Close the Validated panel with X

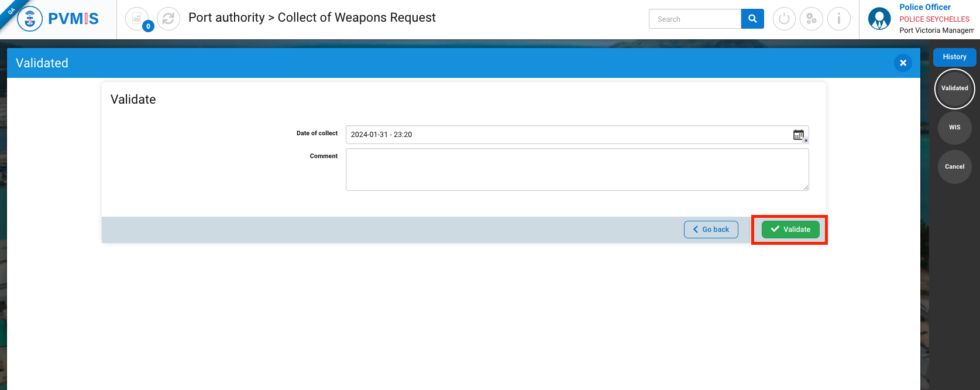tap(903, 63)
